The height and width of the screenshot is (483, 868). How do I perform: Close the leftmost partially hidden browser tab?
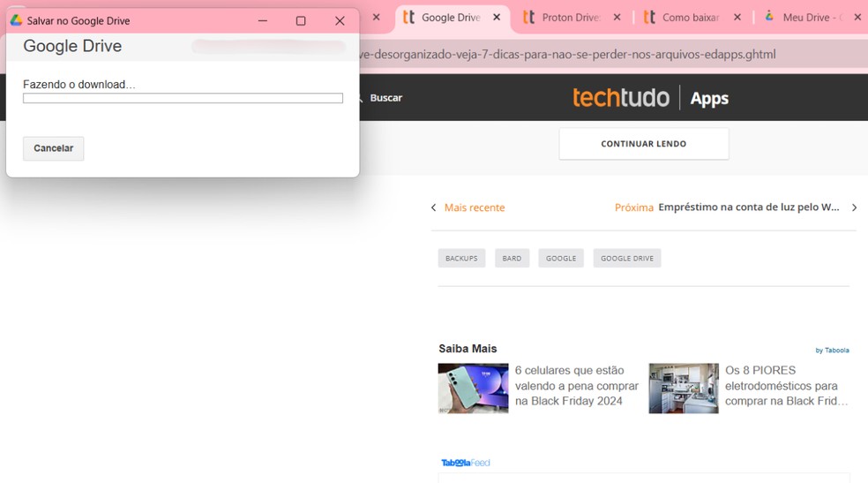coord(377,17)
